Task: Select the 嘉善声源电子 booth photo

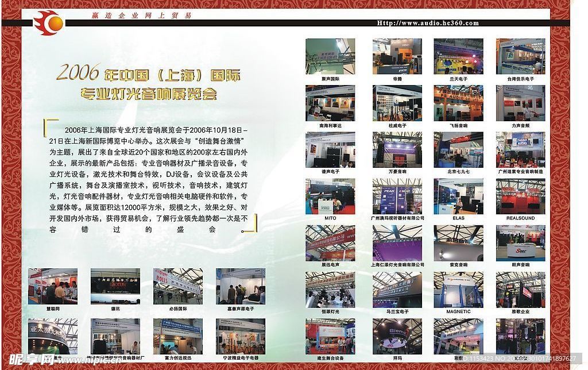Action: click(x=241, y=286)
